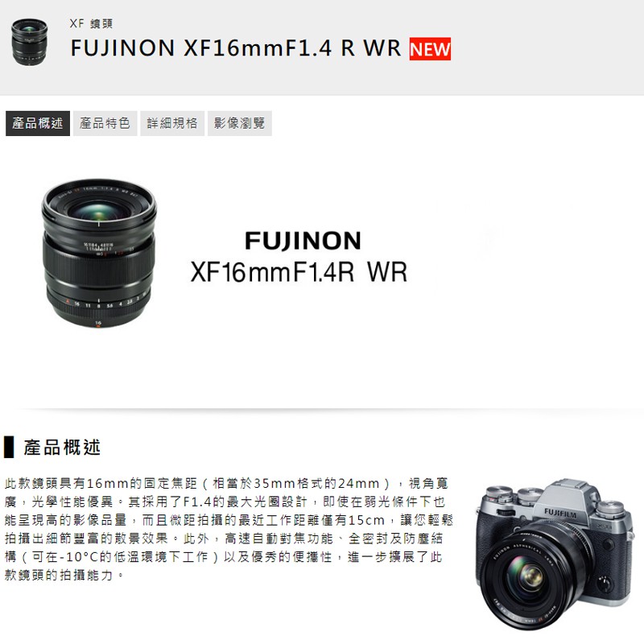Click the silver Fujifilm camera image
Image resolution: width=644 pixels, height=644 pixels.
coord(555,554)
